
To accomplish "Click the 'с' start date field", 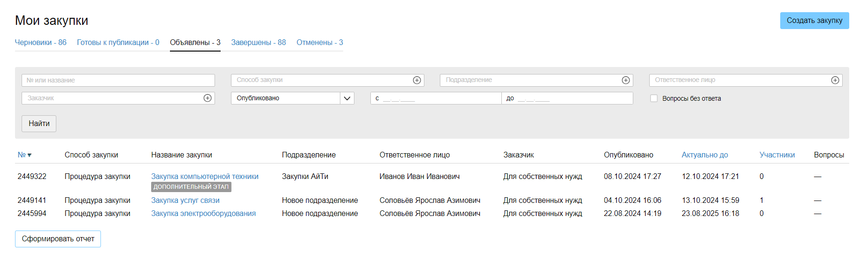I will tap(436, 98).
